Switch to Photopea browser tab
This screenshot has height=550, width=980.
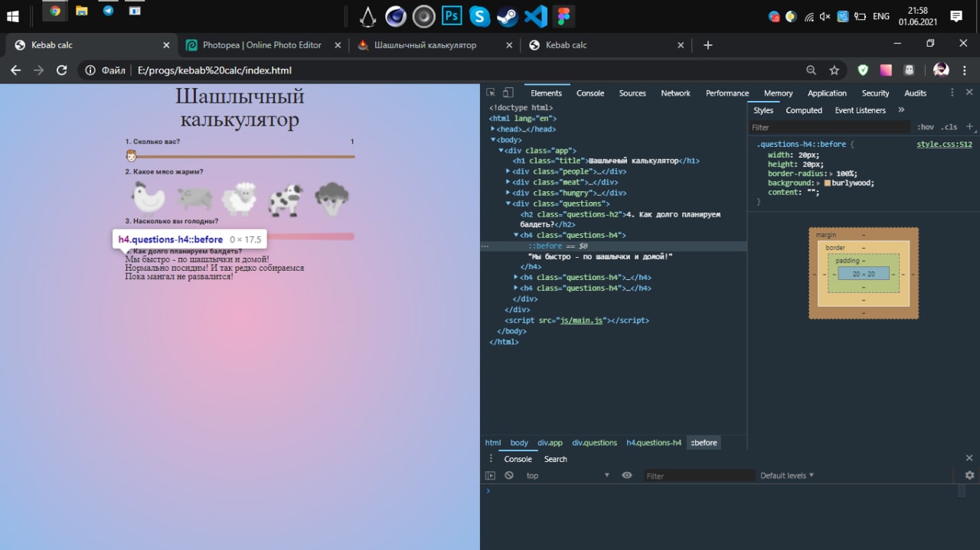pyautogui.click(x=262, y=45)
